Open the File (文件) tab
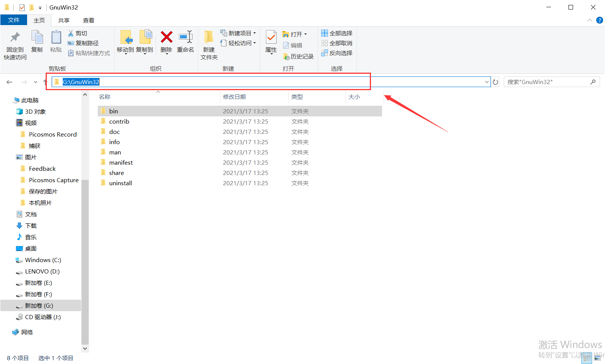The height and width of the screenshot is (364, 605). point(14,20)
